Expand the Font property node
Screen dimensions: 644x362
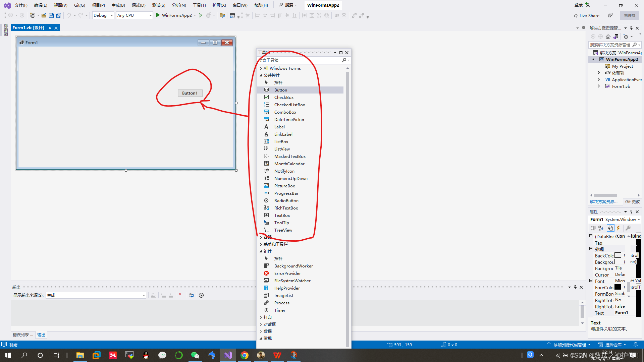click(x=591, y=281)
